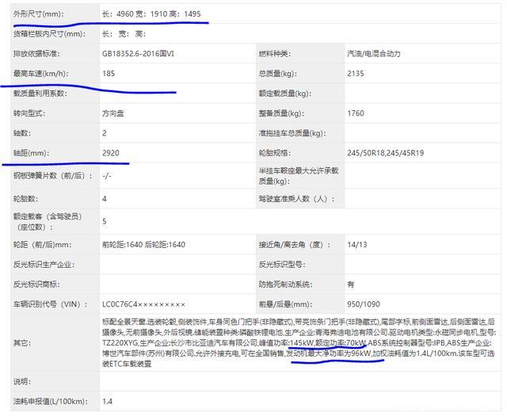Click the 反光标识生产企业 label
The width and height of the screenshot is (507, 420).
click(x=44, y=265)
